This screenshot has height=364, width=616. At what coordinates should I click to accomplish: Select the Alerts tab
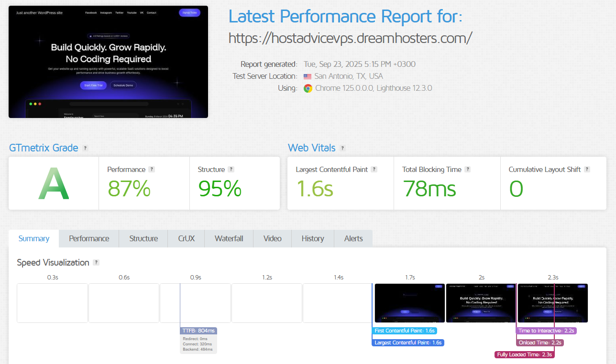pos(353,238)
